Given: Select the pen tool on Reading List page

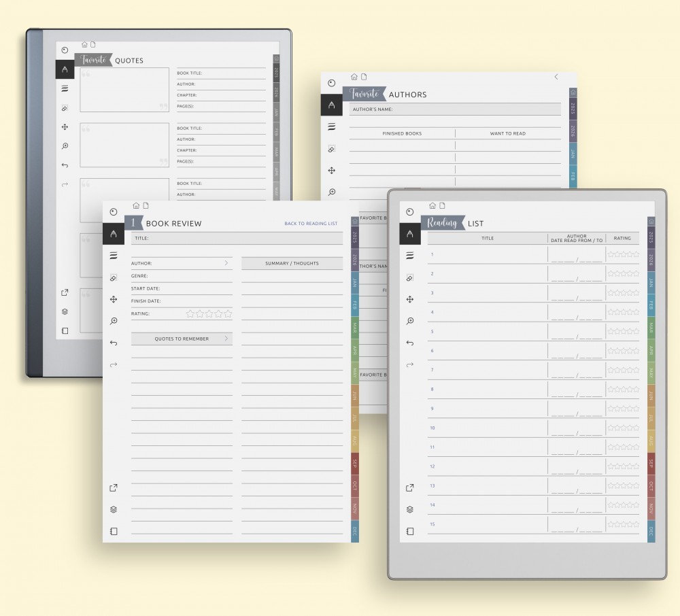Looking at the screenshot, I should tap(409, 234).
